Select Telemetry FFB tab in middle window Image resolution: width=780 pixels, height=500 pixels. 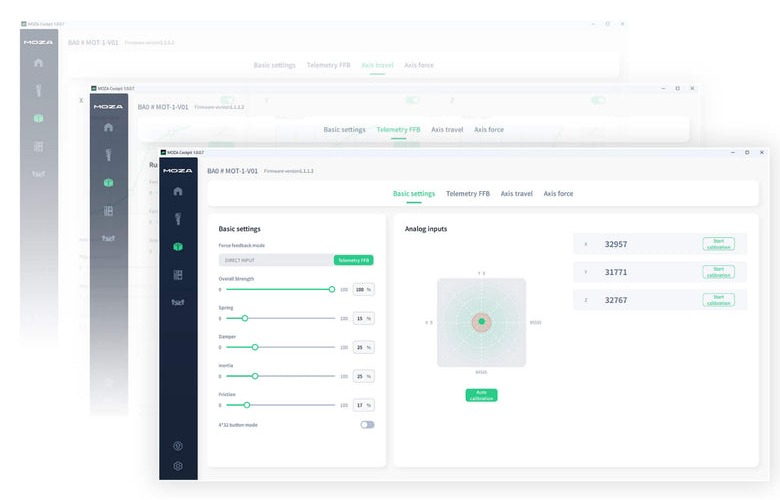398,129
